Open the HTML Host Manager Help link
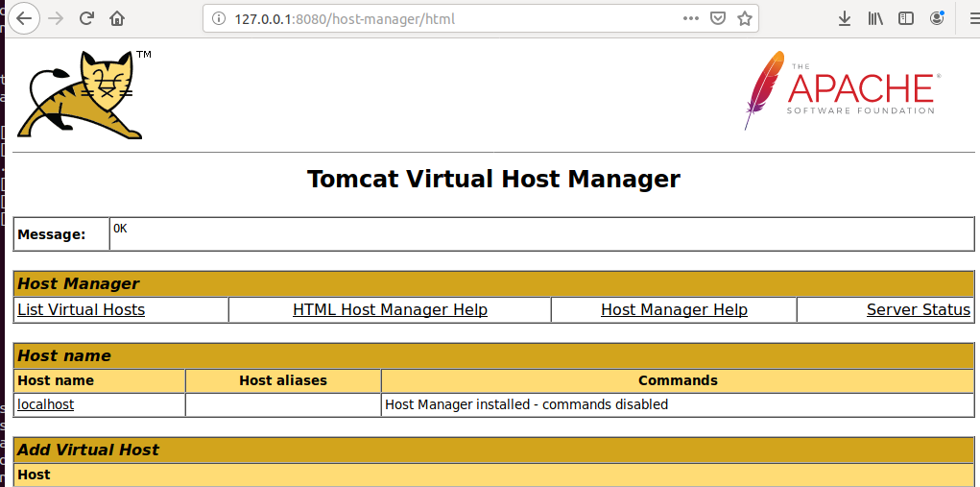The width and height of the screenshot is (980, 487). pos(390,309)
